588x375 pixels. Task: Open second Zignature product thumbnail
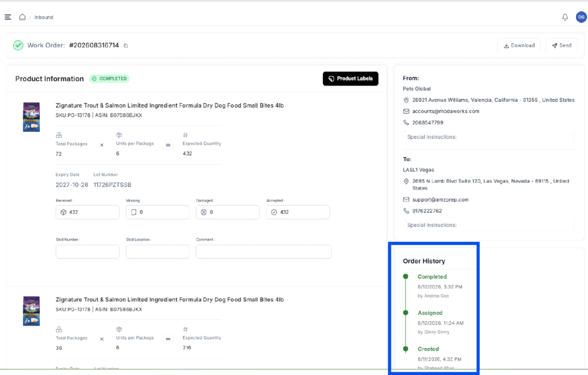(32, 311)
